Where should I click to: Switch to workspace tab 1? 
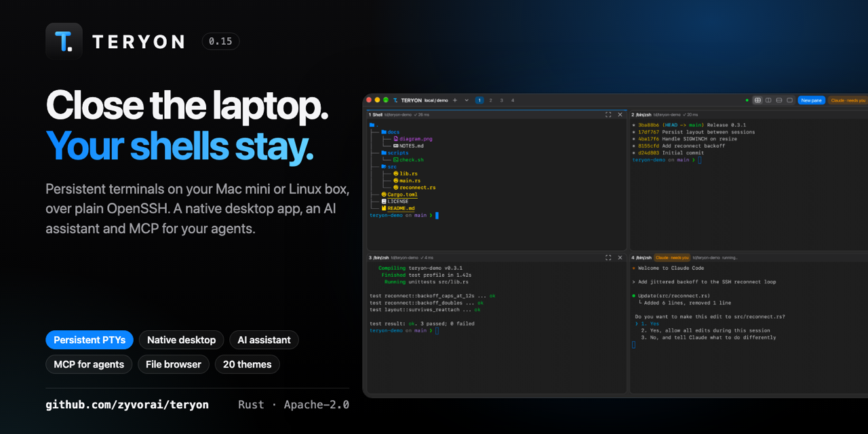pos(479,100)
